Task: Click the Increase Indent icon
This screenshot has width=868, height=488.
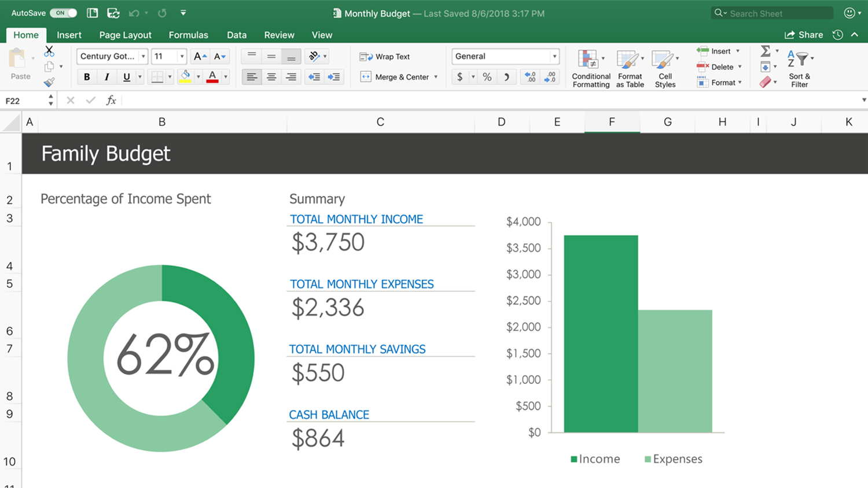Action: coord(334,77)
